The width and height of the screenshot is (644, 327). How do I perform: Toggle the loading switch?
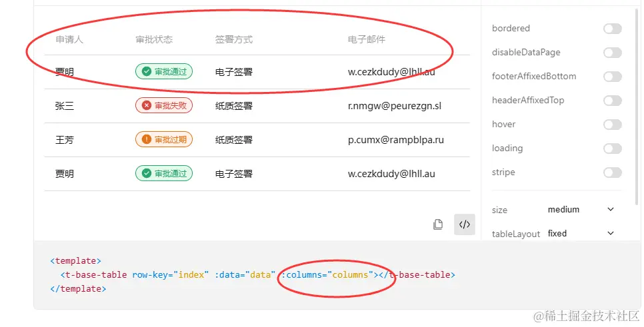click(x=613, y=149)
